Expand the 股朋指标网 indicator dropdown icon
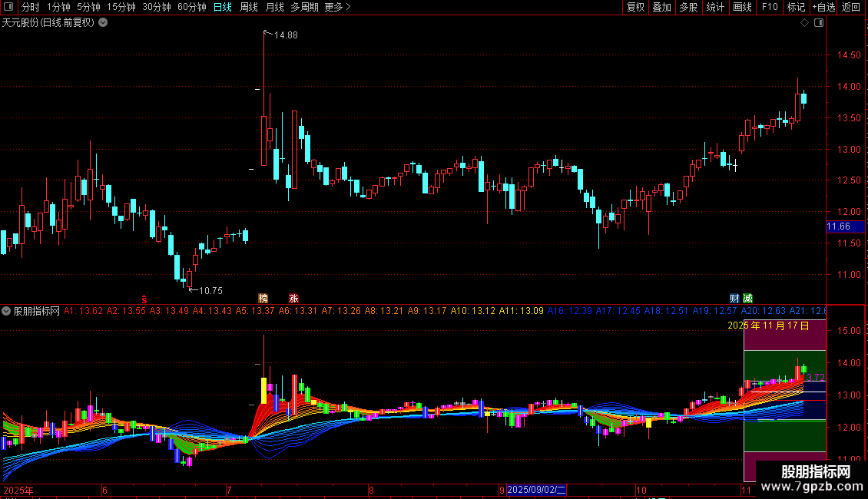Viewport: 868px width, 499px height. [x=6, y=311]
